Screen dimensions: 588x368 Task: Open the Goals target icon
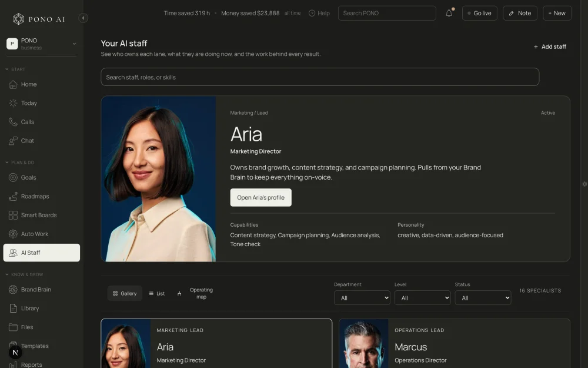(x=13, y=178)
